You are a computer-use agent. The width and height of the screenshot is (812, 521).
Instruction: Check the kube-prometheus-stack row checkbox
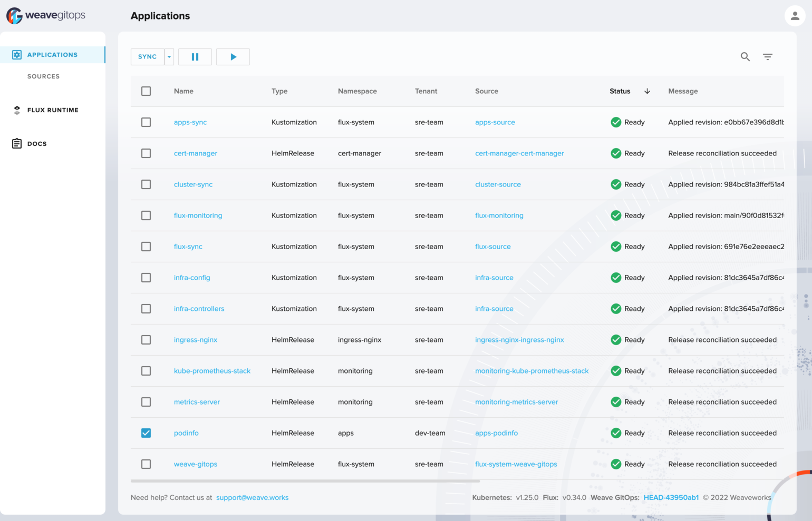[x=146, y=371]
